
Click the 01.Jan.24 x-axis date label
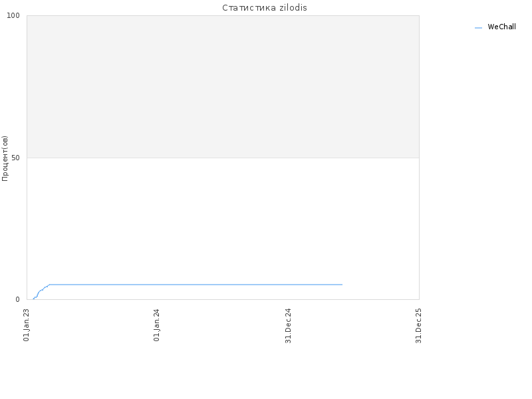[156, 325]
